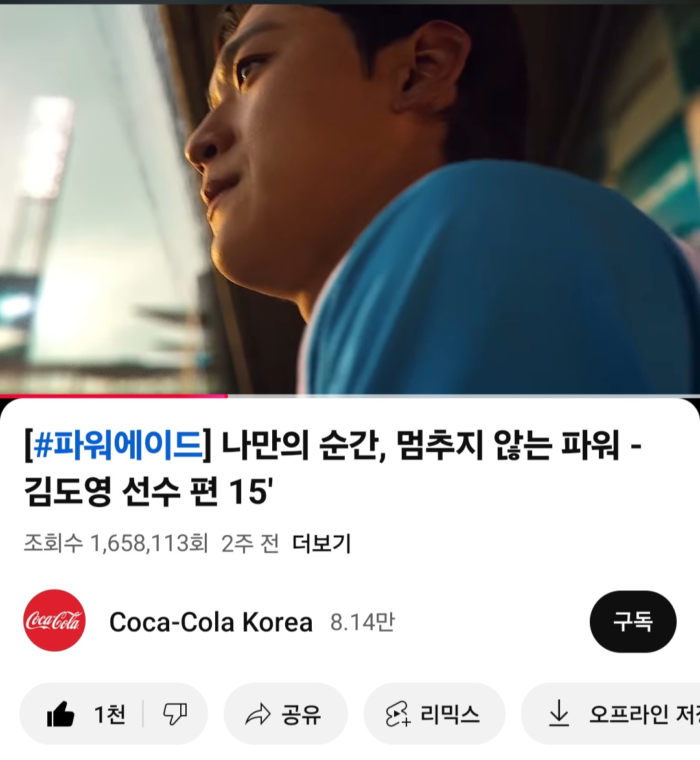
Task: Subscribe with the 구독 button
Action: 633,621
